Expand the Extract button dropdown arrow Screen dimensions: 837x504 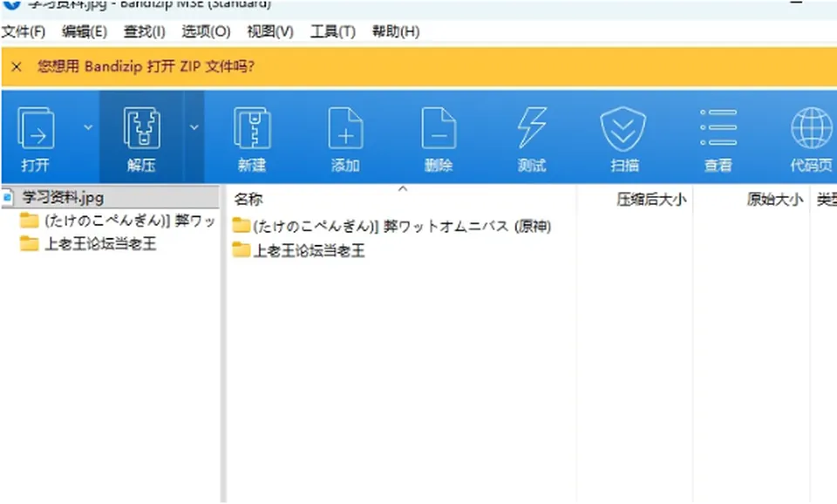click(x=194, y=127)
